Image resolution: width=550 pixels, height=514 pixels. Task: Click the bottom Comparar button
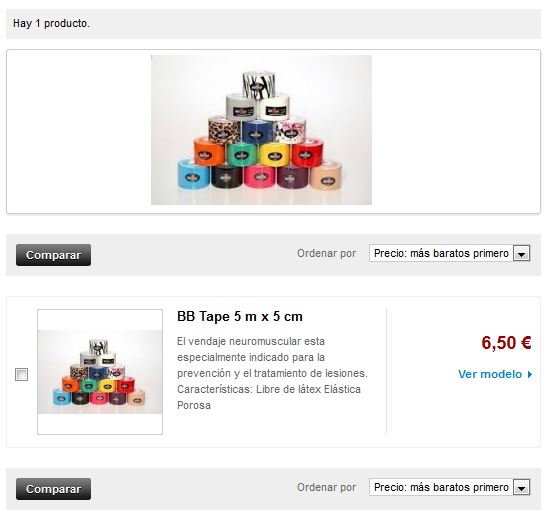tap(53, 489)
